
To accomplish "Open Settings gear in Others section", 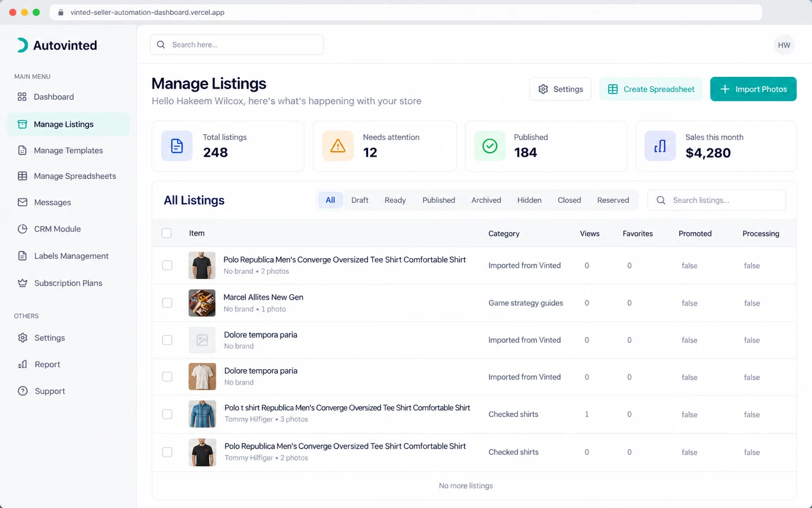I will 22,338.
